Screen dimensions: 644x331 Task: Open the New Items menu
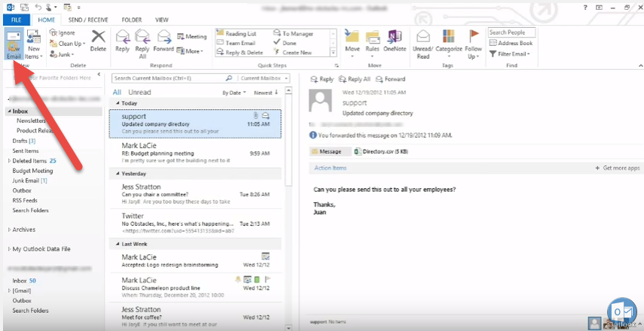[x=34, y=44]
